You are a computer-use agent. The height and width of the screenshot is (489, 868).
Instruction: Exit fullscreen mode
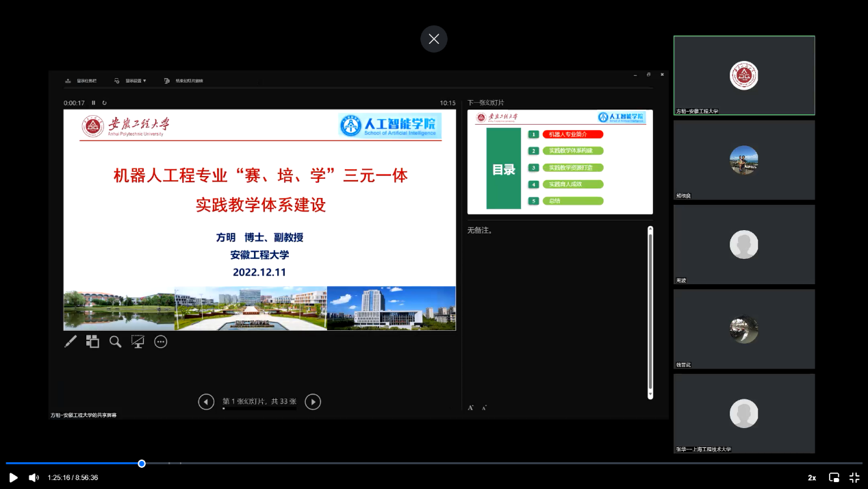[854, 477]
